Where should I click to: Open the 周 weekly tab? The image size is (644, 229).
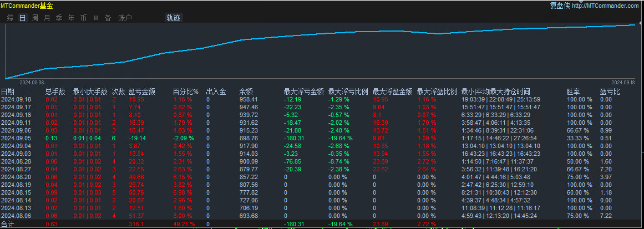click(x=35, y=18)
